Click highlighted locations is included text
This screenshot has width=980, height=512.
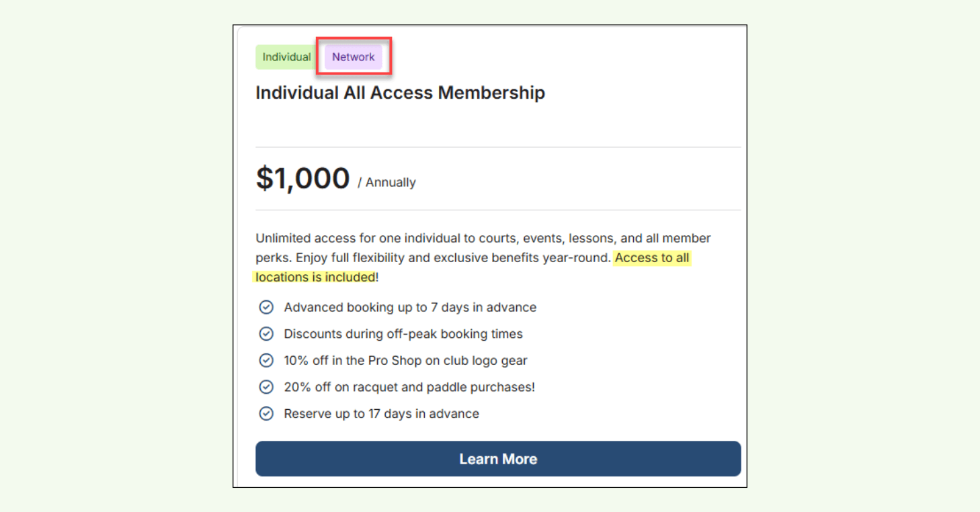[315, 277]
